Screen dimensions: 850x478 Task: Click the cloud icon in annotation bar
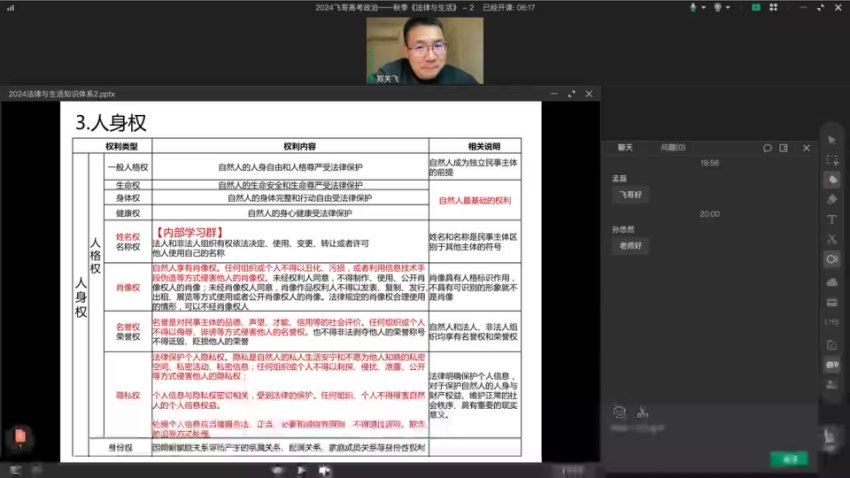(x=831, y=281)
